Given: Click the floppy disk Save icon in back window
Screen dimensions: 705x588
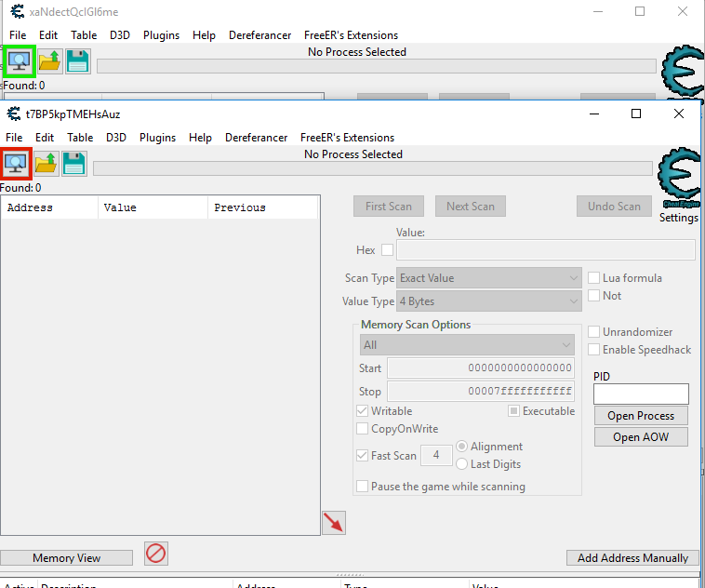Looking at the screenshot, I should pyautogui.click(x=77, y=61).
